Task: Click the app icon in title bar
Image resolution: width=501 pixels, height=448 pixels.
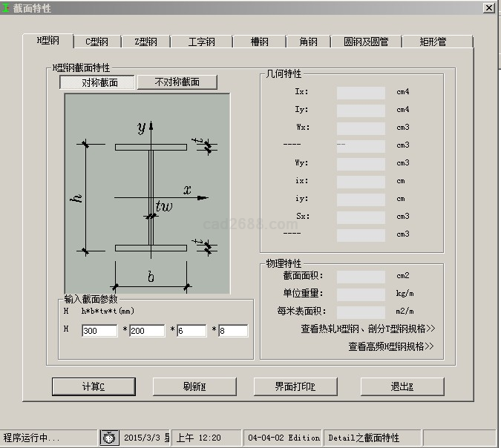Action: pyautogui.click(x=7, y=7)
